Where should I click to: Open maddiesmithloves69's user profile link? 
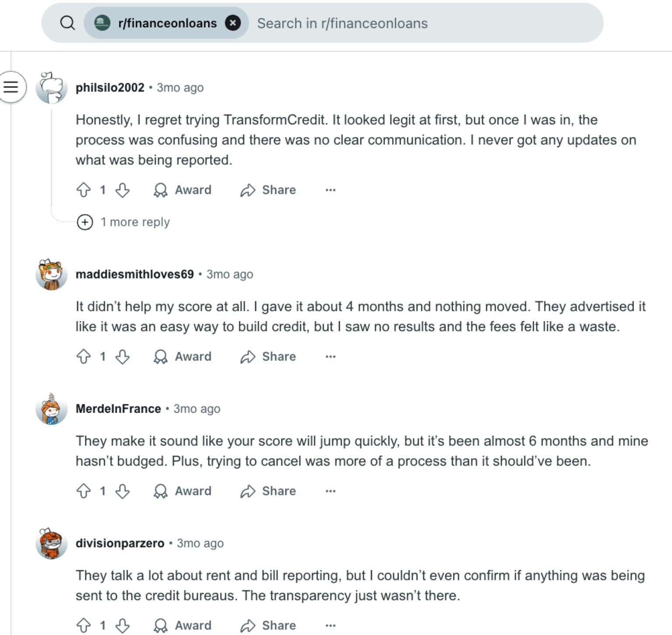(x=134, y=274)
